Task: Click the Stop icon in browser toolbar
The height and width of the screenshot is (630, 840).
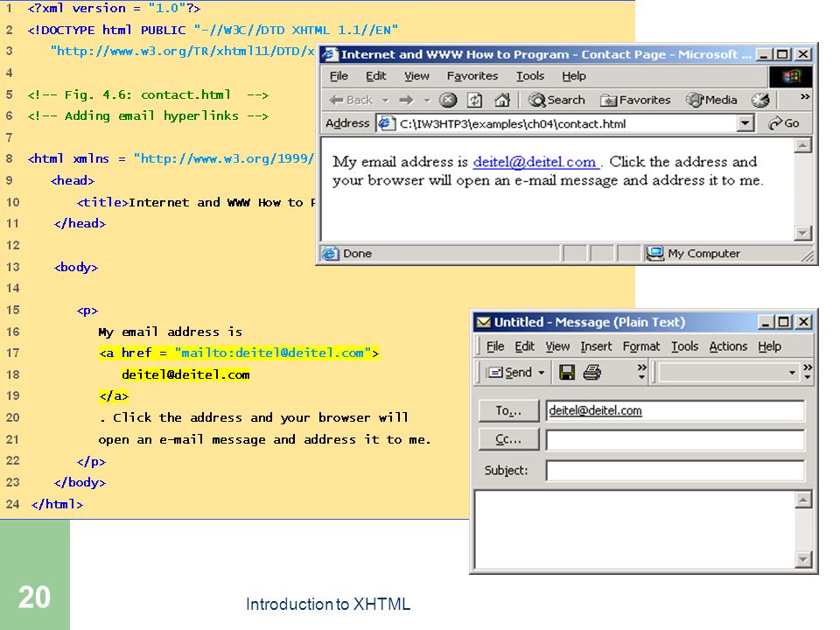Action: (x=448, y=100)
